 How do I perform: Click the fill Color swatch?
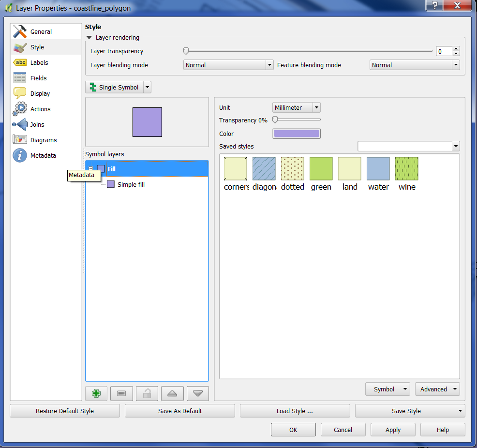[296, 134]
